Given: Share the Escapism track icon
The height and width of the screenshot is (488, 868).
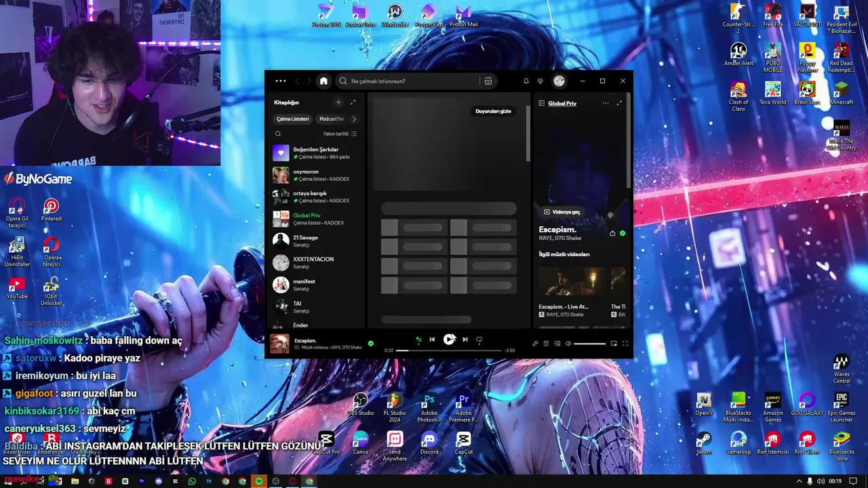Looking at the screenshot, I should pos(612,233).
